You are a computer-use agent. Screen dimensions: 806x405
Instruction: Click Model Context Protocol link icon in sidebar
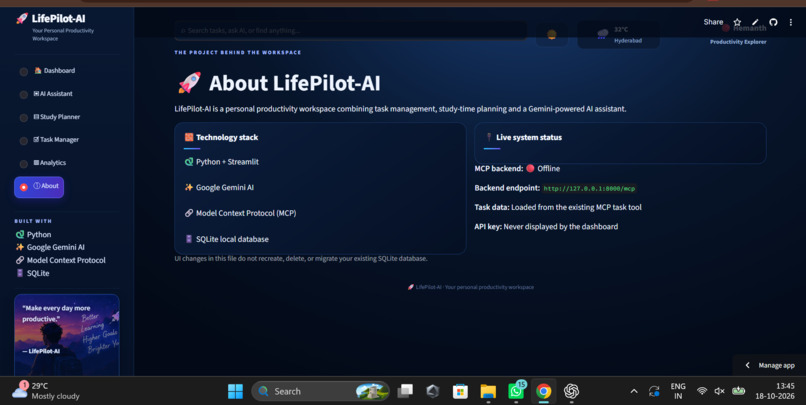click(x=20, y=260)
